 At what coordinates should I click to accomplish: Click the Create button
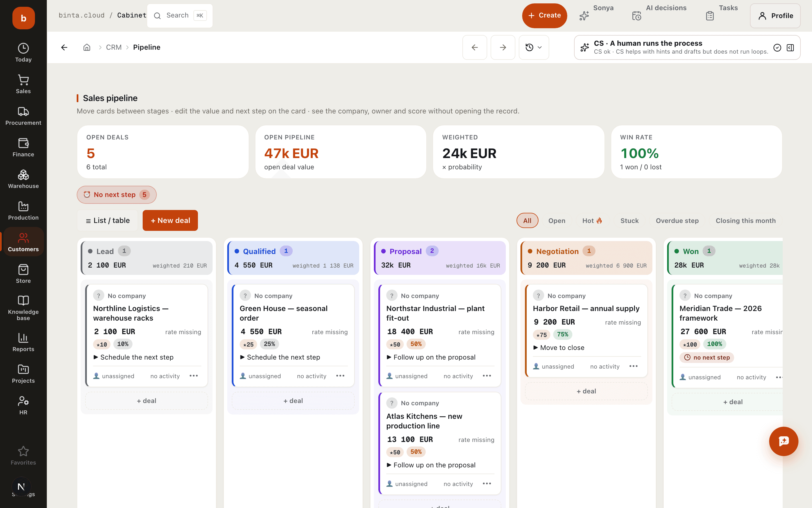coord(544,16)
